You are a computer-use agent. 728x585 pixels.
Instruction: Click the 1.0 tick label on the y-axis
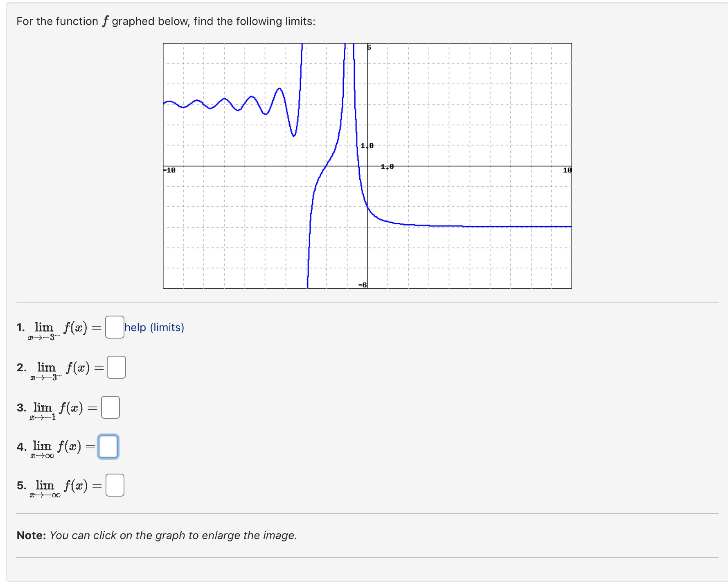367,146
